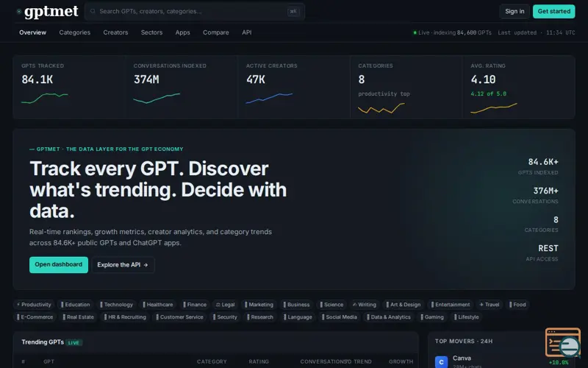Click the Conversations Indexed sparkline
The width and height of the screenshot is (588, 368).
157,98
